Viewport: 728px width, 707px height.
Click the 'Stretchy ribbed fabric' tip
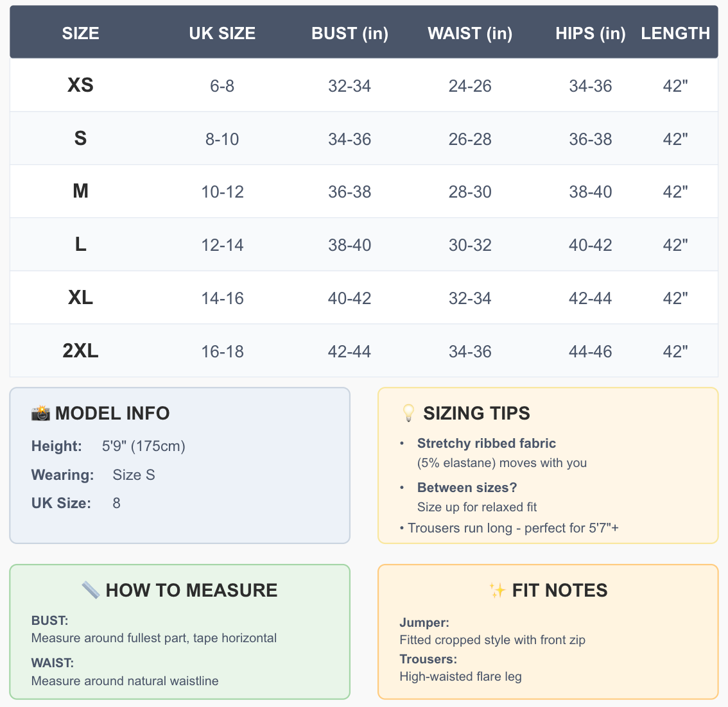[x=486, y=443]
